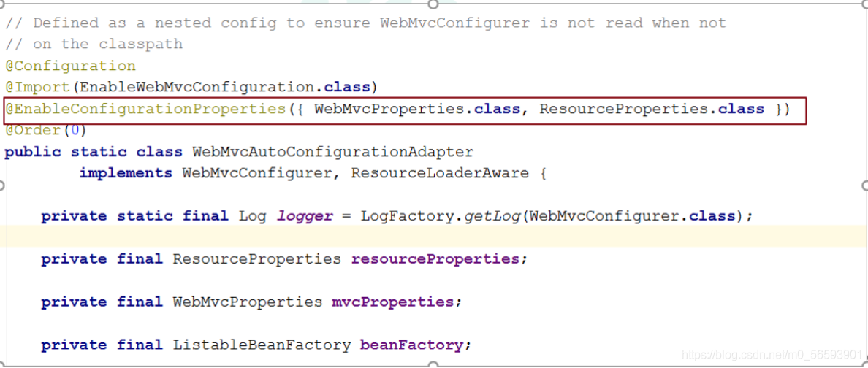
Task: Click the @Configuration annotation
Action: 70,66
